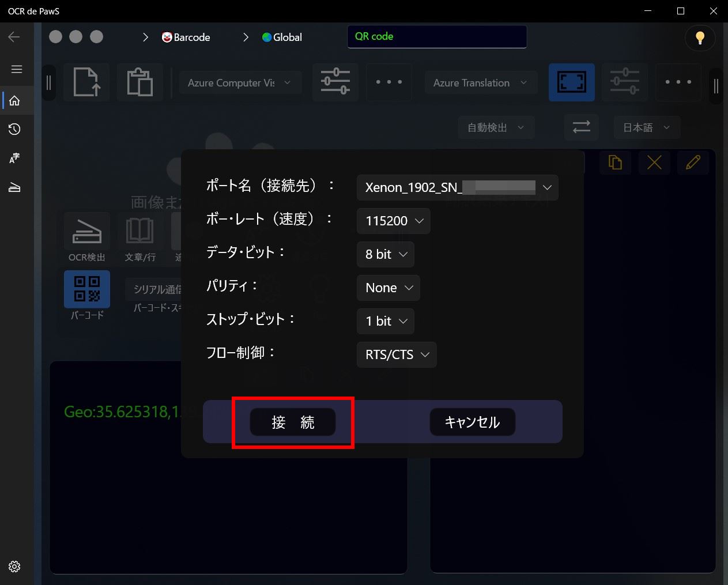This screenshot has height=585, width=728.
Task: Open the History sidebar icon
Action: pyautogui.click(x=15, y=129)
